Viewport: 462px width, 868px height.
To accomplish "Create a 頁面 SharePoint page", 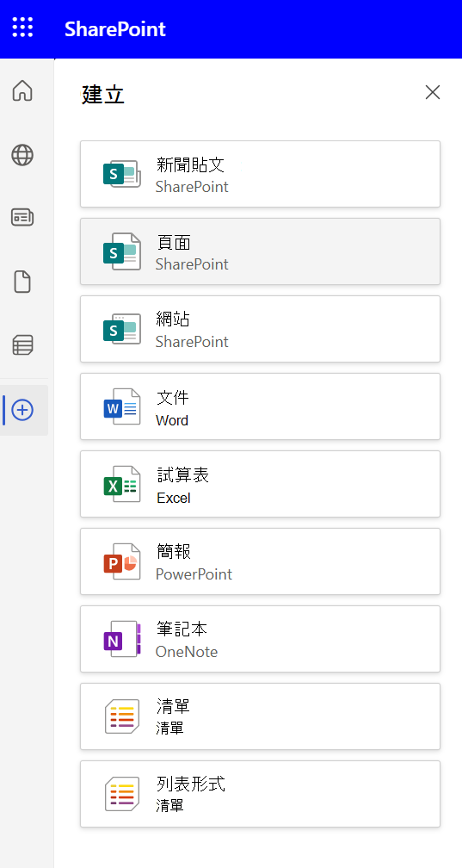I will (x=260, y=251).
